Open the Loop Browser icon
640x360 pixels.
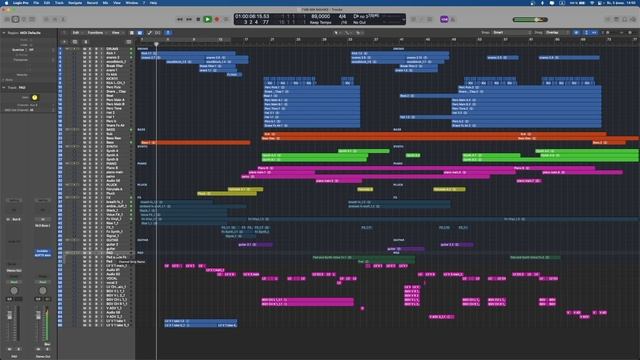point(624,19)
